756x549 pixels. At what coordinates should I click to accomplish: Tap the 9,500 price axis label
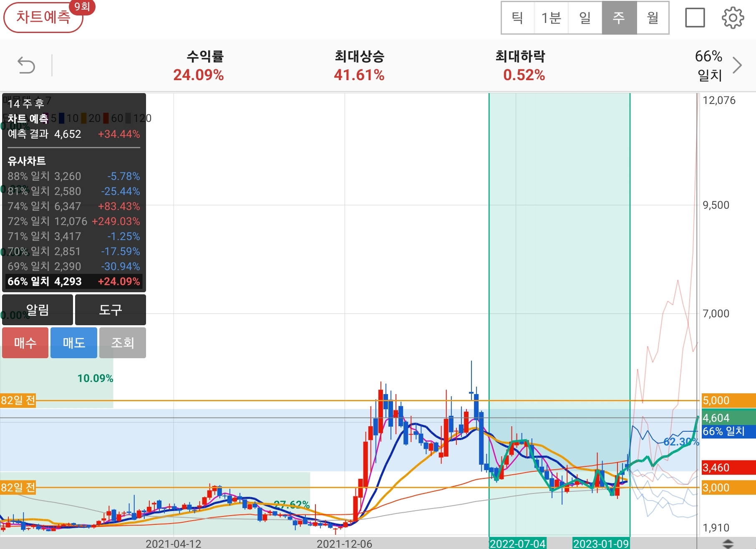(716, 205)
